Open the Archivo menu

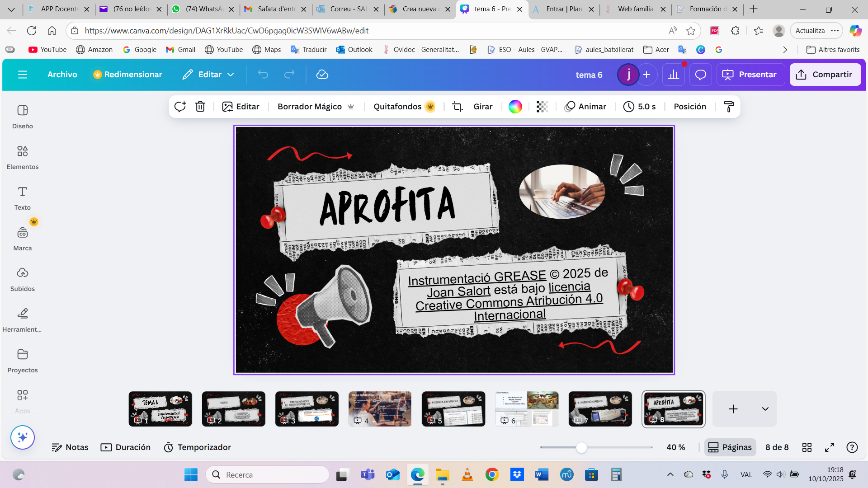pos(62,75)
